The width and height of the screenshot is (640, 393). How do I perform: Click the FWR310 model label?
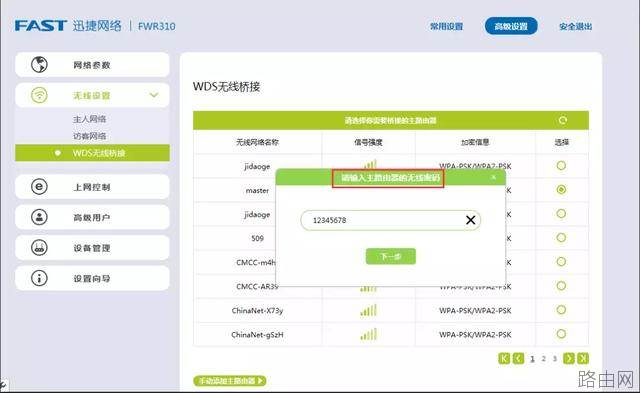157,27
